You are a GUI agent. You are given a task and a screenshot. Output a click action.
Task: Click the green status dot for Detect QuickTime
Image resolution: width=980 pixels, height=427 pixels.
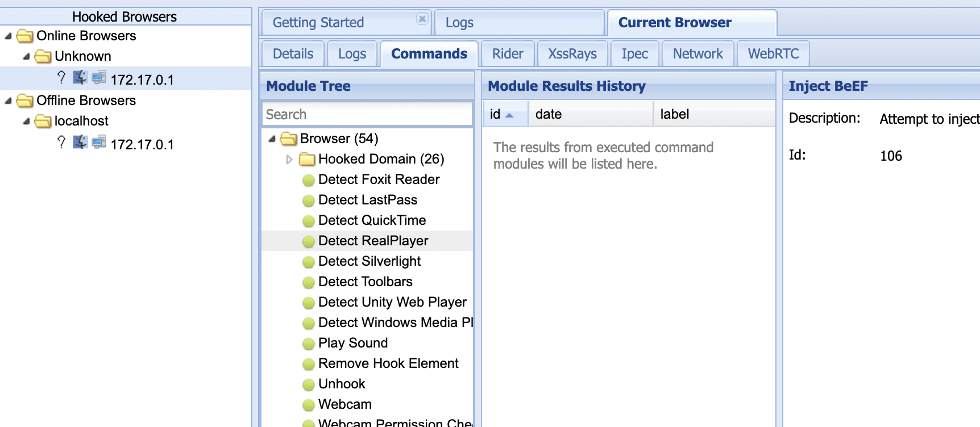309,221
